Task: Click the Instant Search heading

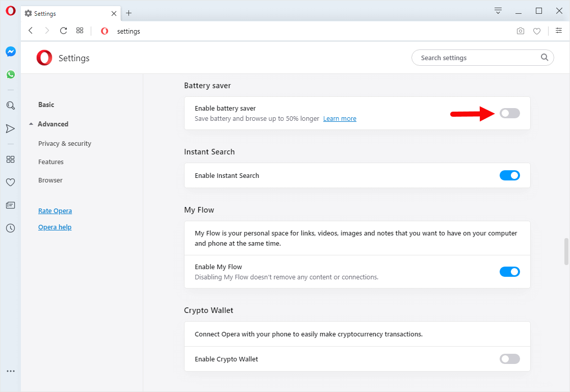Action: click(210, 152)
